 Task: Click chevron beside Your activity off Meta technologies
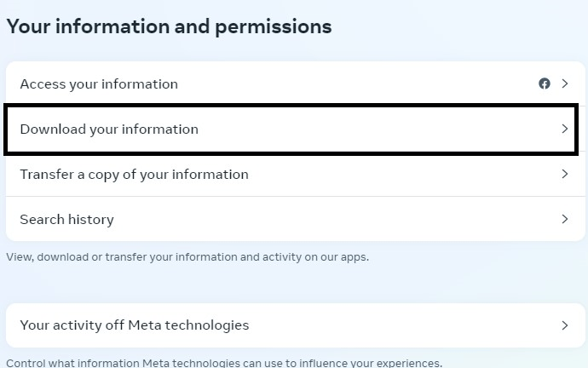[x=565, y=325]
